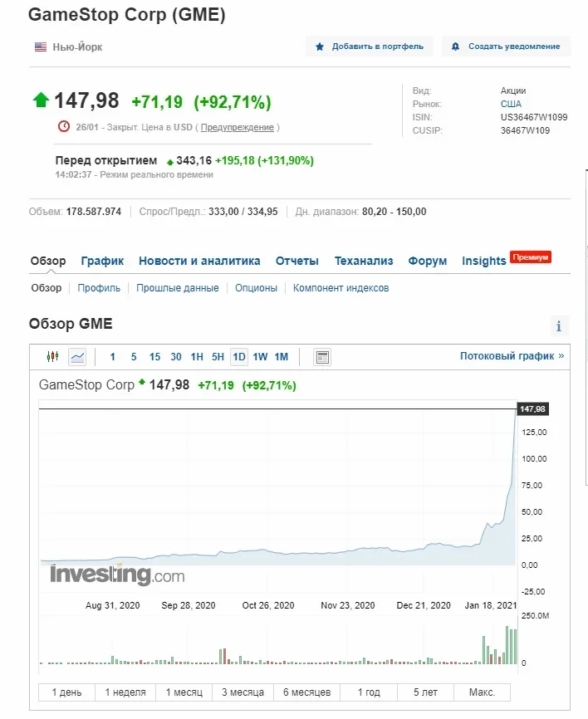Open the Компонент индексов sub-tab

(x=341, y=288)
